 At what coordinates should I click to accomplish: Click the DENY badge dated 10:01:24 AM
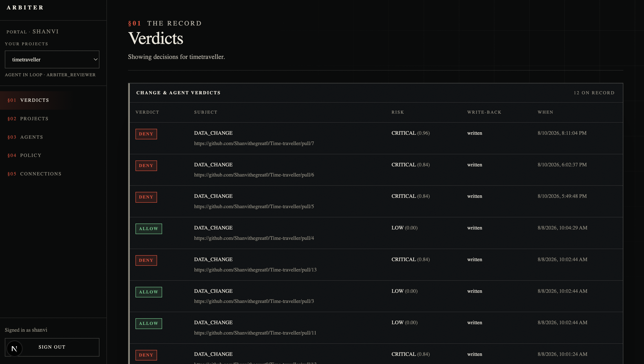146,355
